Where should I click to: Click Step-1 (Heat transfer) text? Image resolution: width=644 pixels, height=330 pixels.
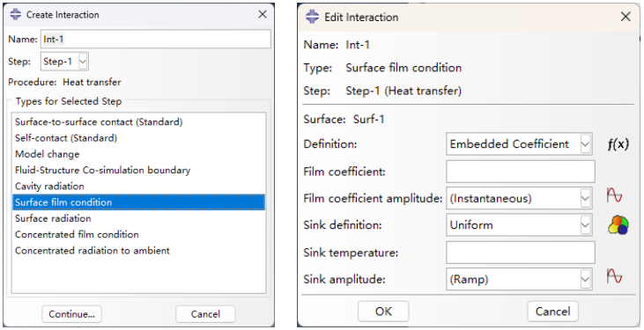(403, 91)
